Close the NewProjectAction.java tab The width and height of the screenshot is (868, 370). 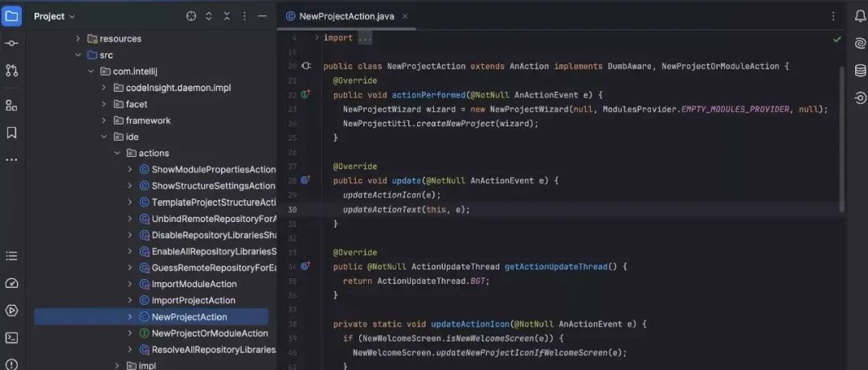tap(404, 16)
